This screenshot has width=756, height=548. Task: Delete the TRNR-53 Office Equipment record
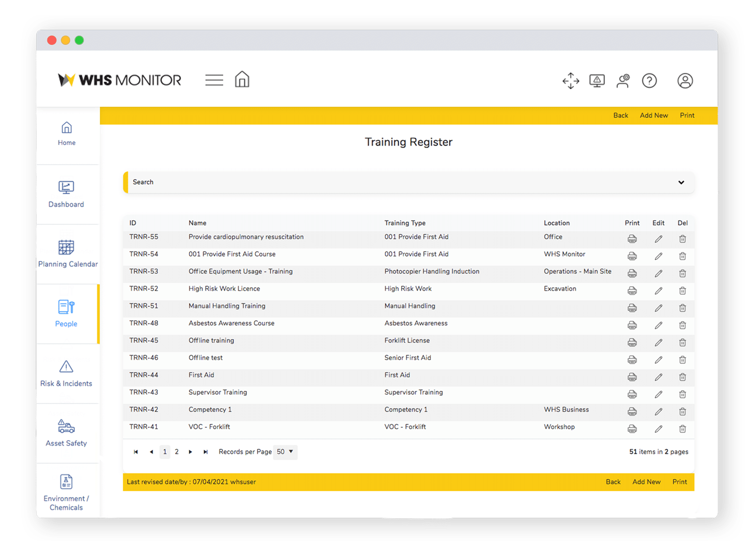(x=683, y=273)
